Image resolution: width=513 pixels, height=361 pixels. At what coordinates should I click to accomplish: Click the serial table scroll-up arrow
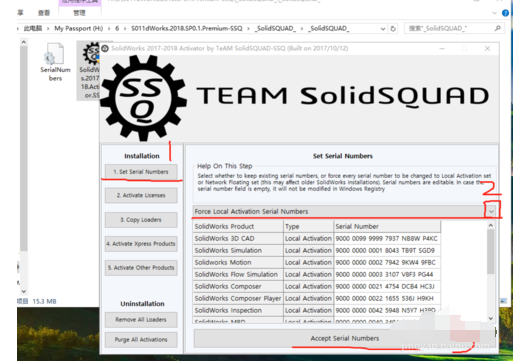click(x=491, y=226)
